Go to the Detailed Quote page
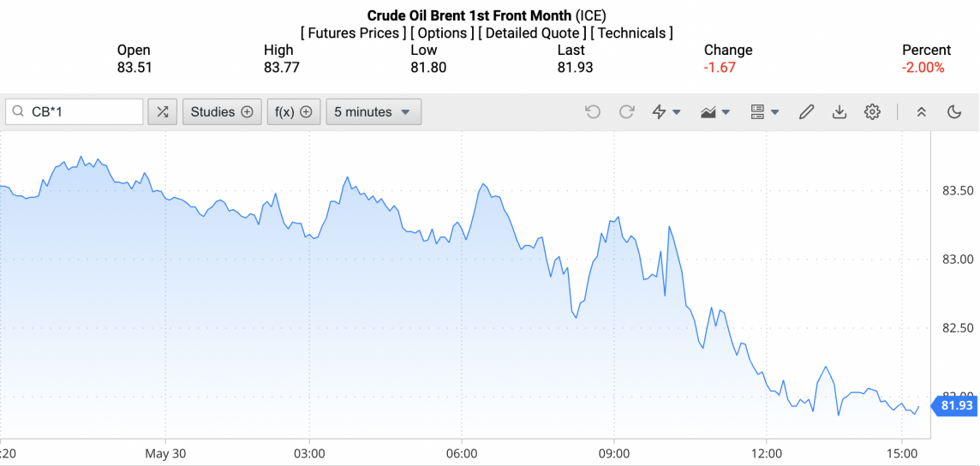 [532, 33]
